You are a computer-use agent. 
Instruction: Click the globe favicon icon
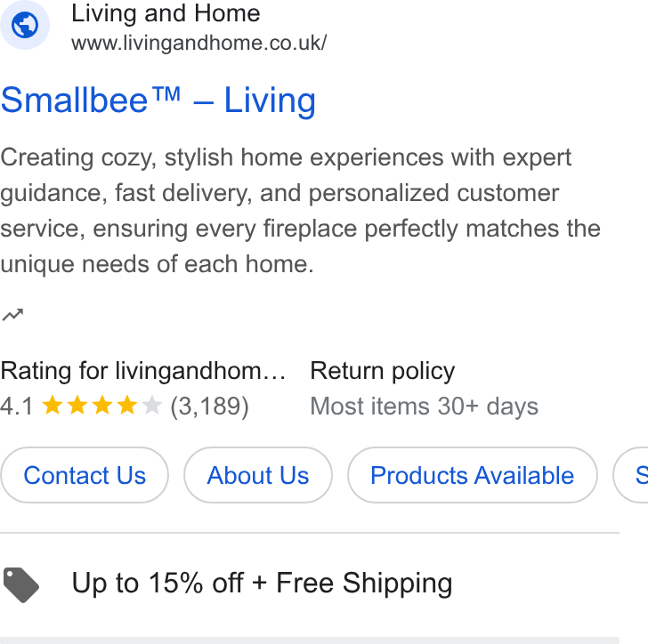(x=25, y=25)
